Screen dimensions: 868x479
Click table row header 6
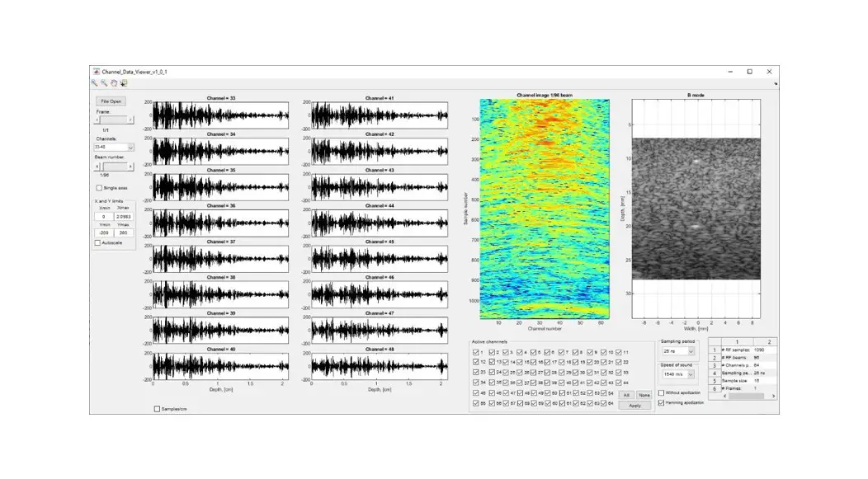[715, 389]
